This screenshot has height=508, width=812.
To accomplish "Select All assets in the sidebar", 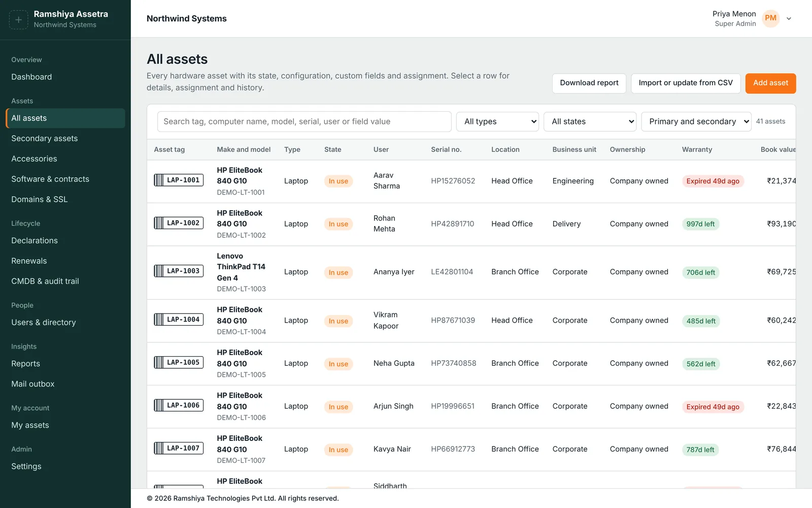I will pos(65,118).
